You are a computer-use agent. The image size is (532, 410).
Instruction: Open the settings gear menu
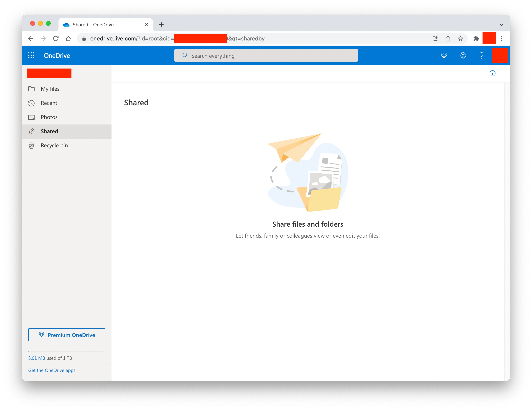tap(463, 56)
